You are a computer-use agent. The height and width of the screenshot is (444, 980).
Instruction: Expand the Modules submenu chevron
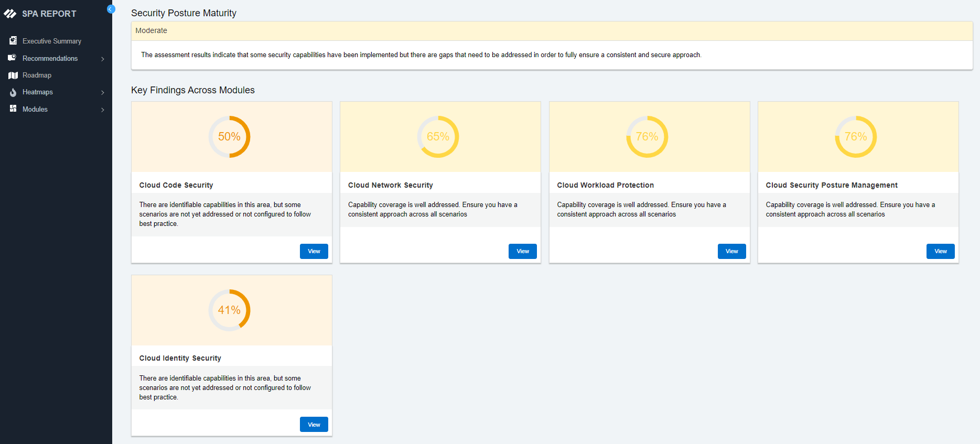click(x=103, y=110)
